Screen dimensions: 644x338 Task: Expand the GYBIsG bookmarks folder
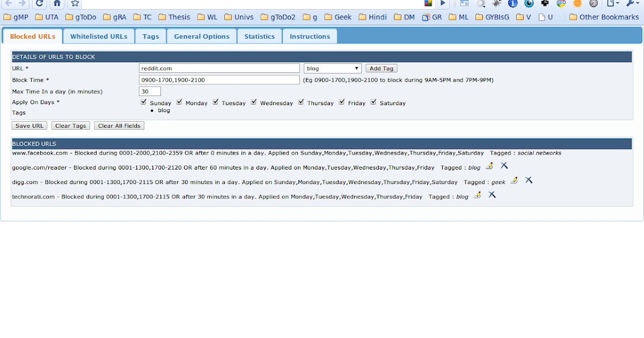[x=493, y=17]
